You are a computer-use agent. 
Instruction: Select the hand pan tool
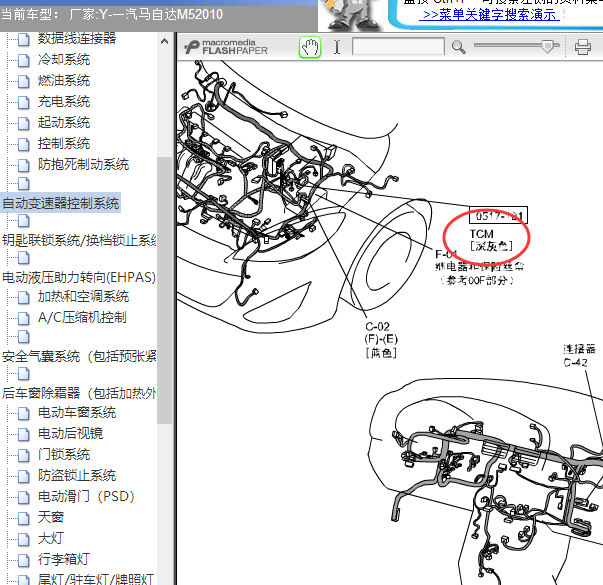(x=310, y=48)
